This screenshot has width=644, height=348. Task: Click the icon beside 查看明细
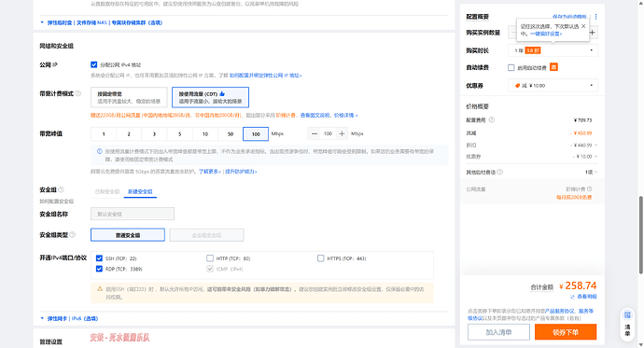[x=572, y=297]
